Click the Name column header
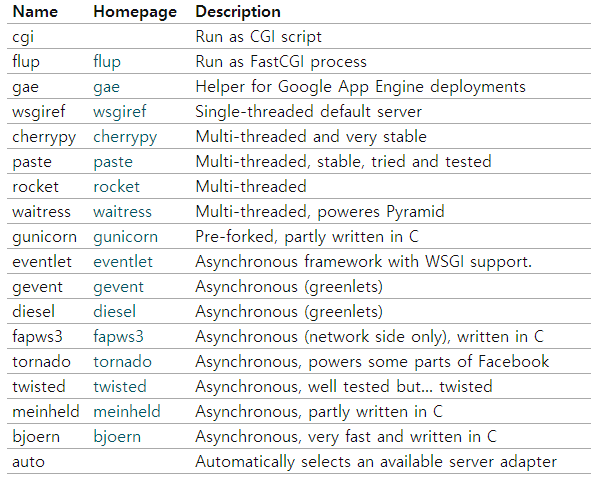Image resolution: width=591 pixels, height=479 pixels. click(35, 12)
